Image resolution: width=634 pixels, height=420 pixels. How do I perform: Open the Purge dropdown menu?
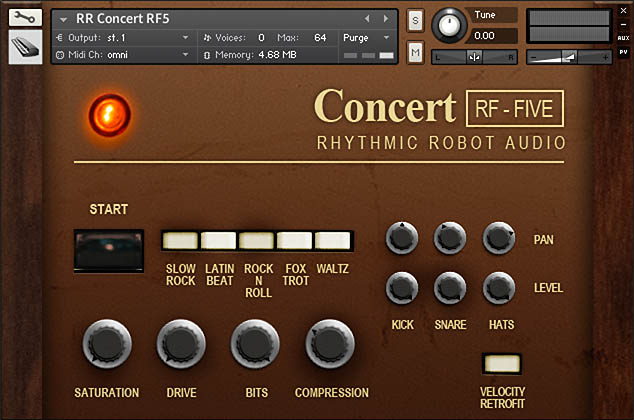366,38
